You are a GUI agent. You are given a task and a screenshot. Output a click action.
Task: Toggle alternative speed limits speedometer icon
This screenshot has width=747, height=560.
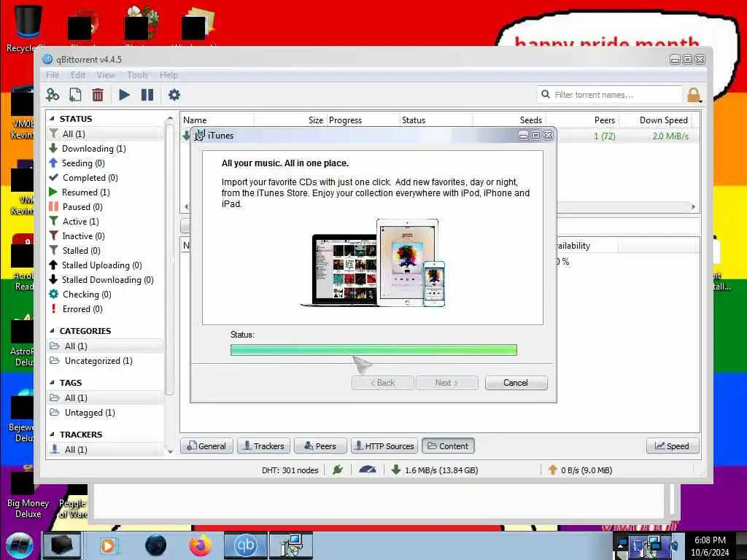368,470
